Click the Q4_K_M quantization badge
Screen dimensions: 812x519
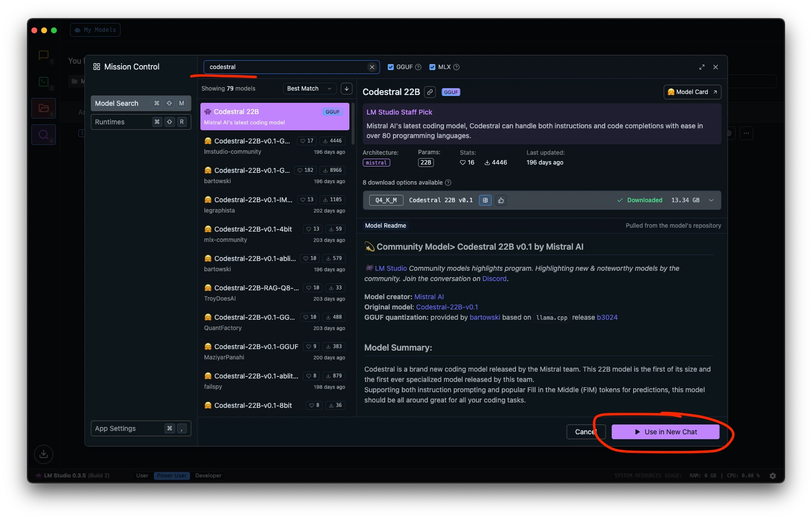click(x=386, y=200)
